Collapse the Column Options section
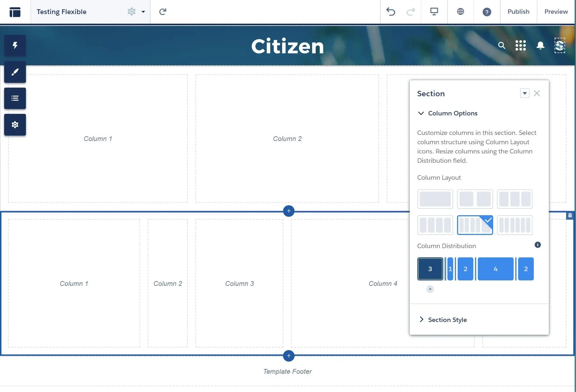The image size is (576, 392). pyautogui.click(x=448, y=113)
